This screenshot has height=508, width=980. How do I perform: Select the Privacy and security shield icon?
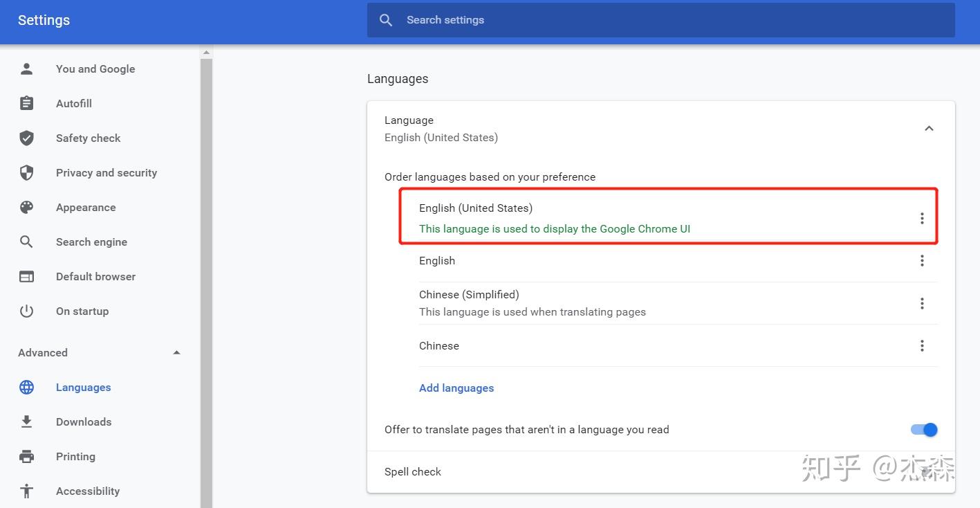tap(26, 172)
